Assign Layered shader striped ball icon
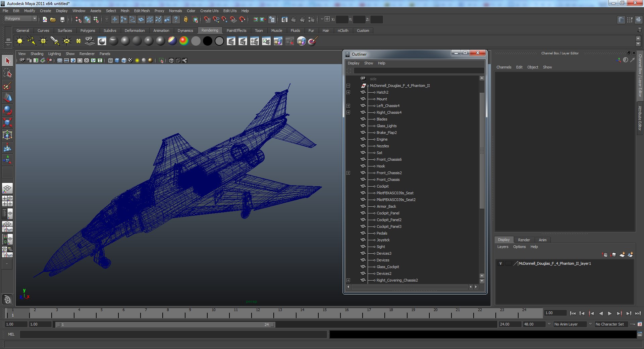 pos(172,41)
